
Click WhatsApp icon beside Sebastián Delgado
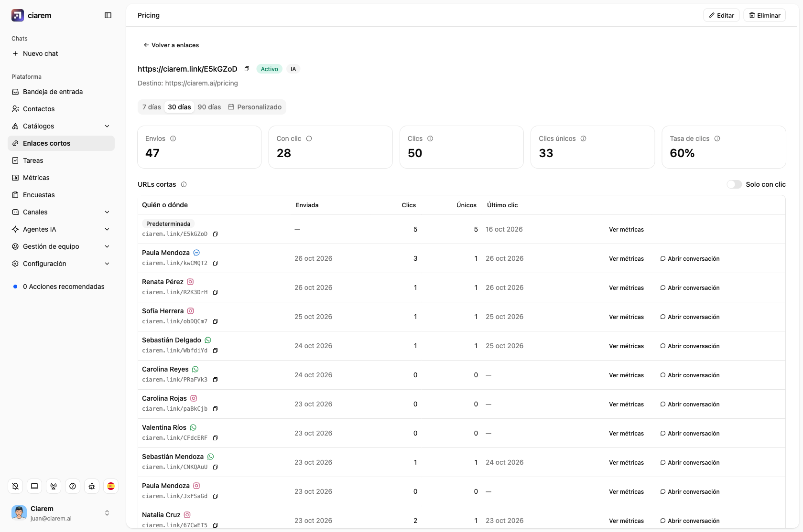[208, 340]
